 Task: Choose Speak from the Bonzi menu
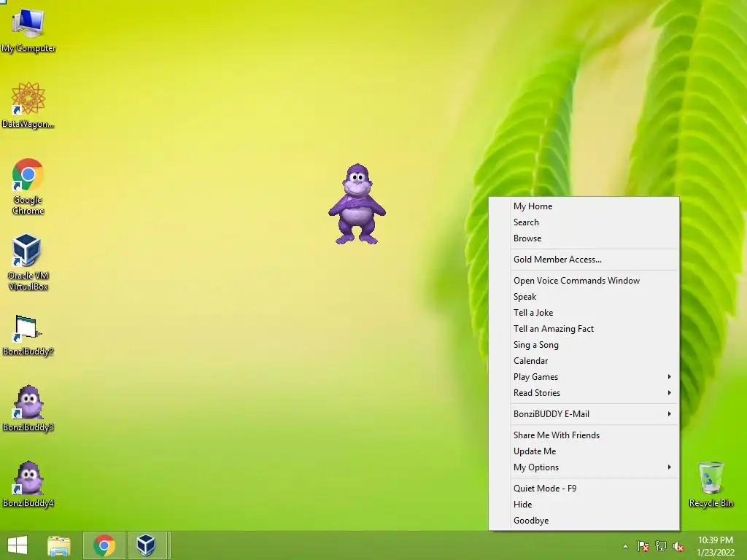tap(584, 297)
